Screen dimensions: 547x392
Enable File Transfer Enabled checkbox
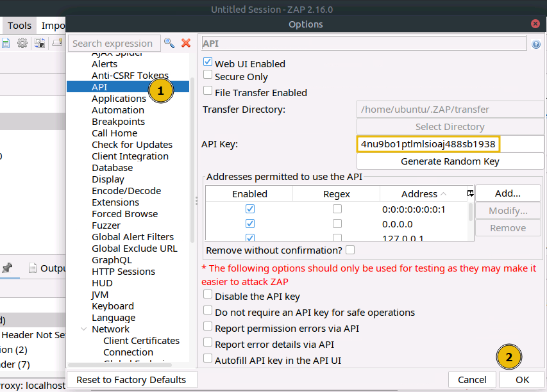coord(208,90)
